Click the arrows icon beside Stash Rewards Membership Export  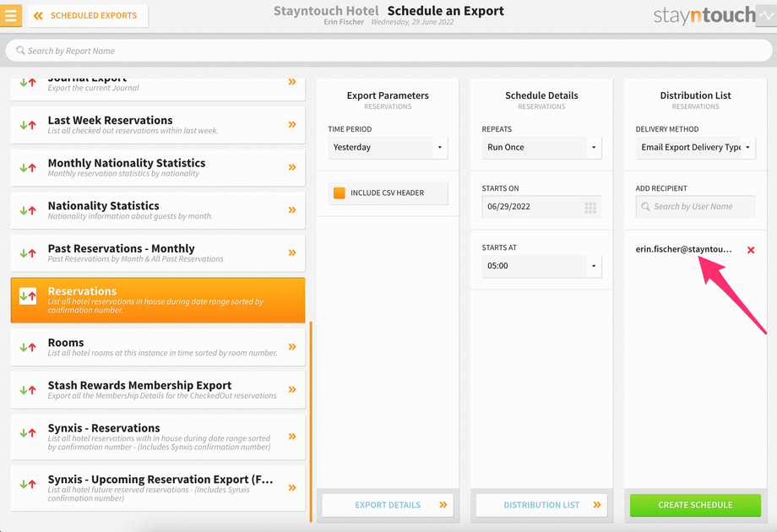pyautogui.click(x=28, y=390)
